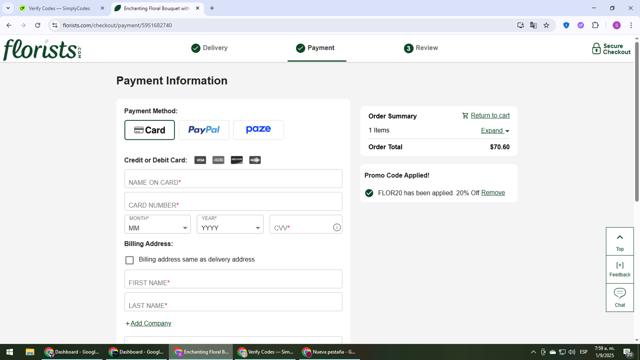
Task: Click the translate page icon
Action: click(533, 25)
